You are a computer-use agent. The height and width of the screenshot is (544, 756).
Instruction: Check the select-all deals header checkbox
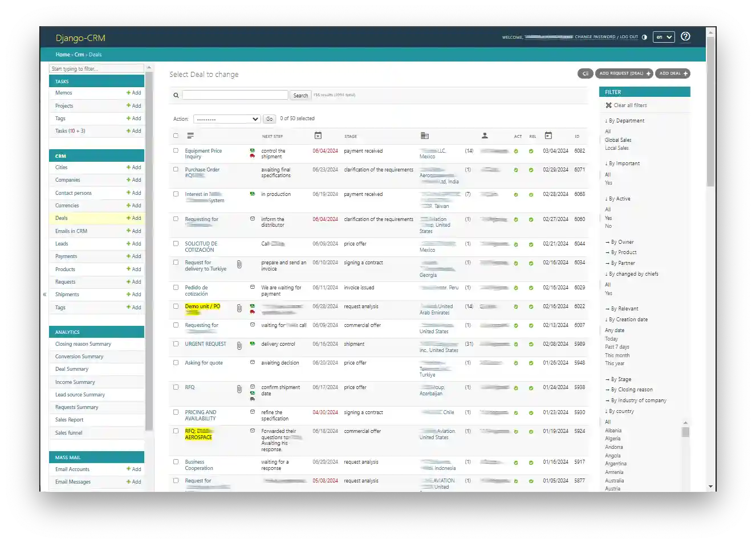(176, 136)
